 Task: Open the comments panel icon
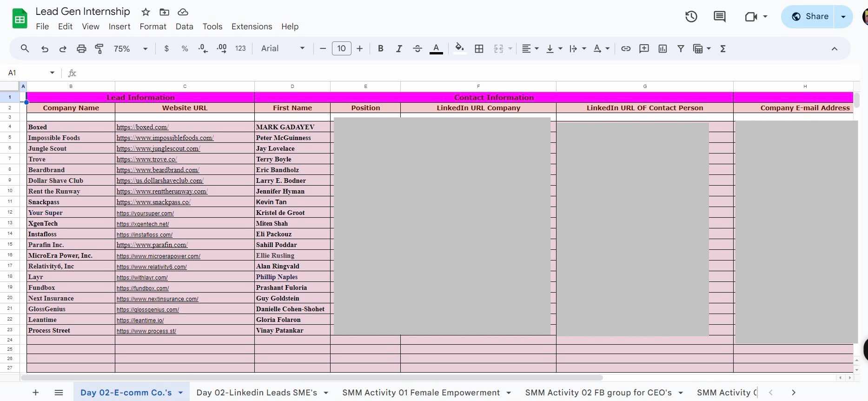click(x=720, y=17)
